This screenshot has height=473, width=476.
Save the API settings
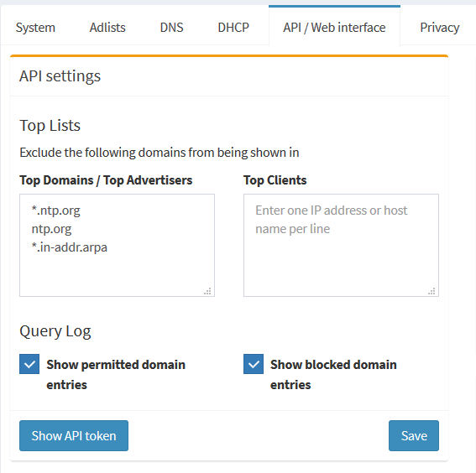(x=414, y=435)
